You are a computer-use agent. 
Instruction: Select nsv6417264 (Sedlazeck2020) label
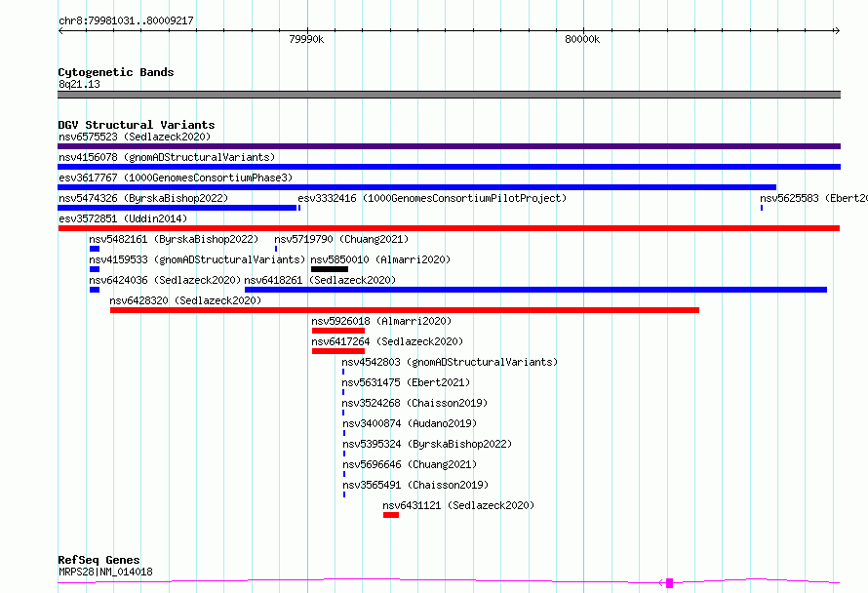[387, 341]
